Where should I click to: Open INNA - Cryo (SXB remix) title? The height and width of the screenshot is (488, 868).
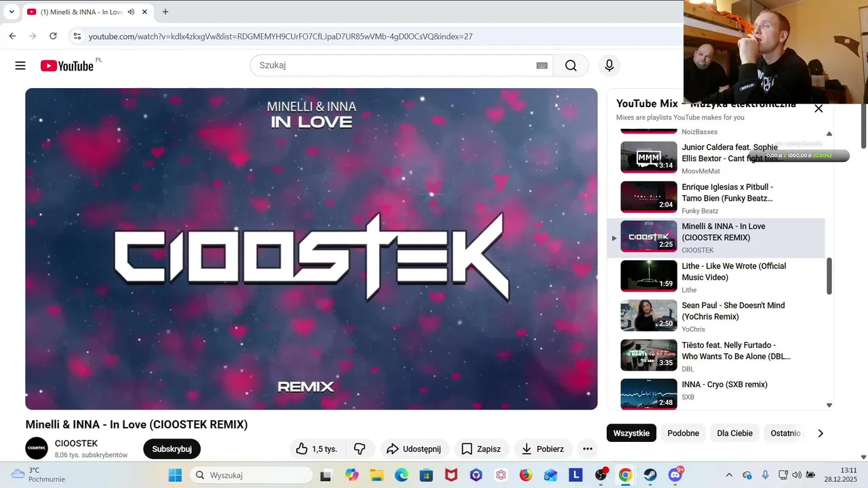724,384
